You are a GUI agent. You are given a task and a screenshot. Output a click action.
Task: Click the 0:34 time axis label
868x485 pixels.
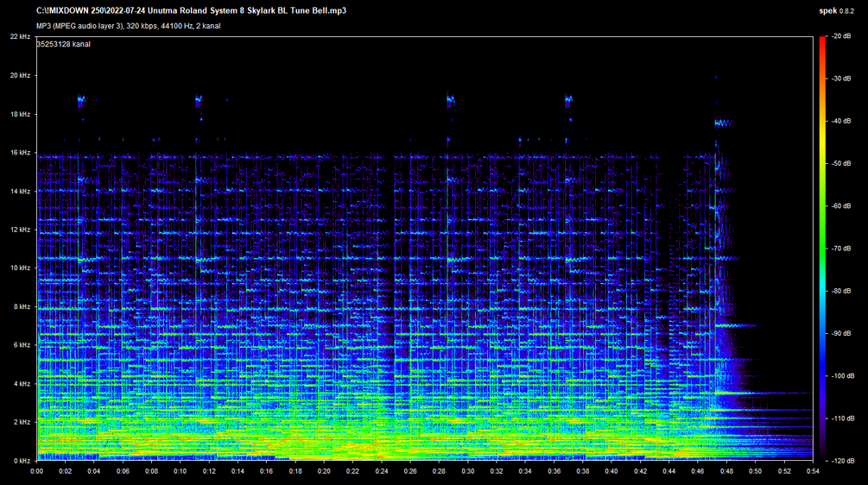tap(525, 471)
